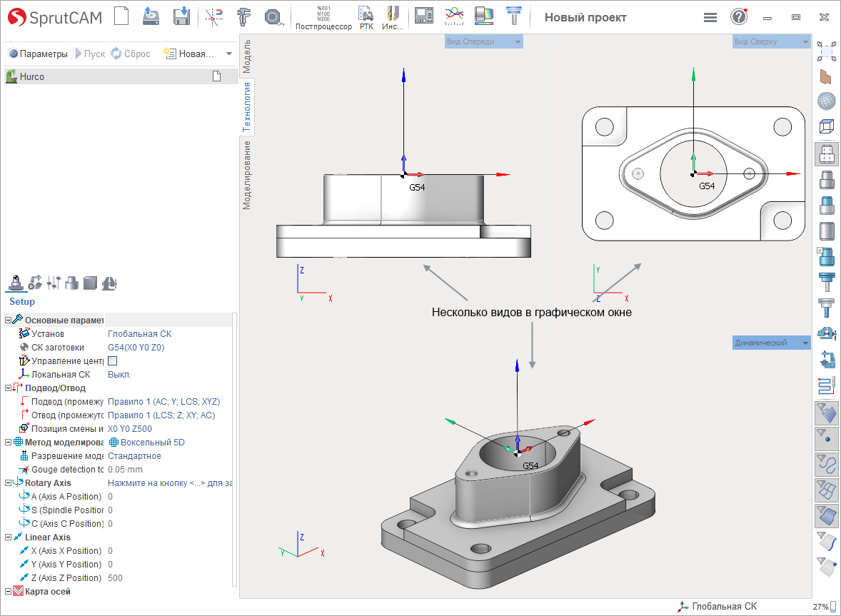Collapse the Метод моделирования group
This screenshot has height=616, width=841.
8,443
